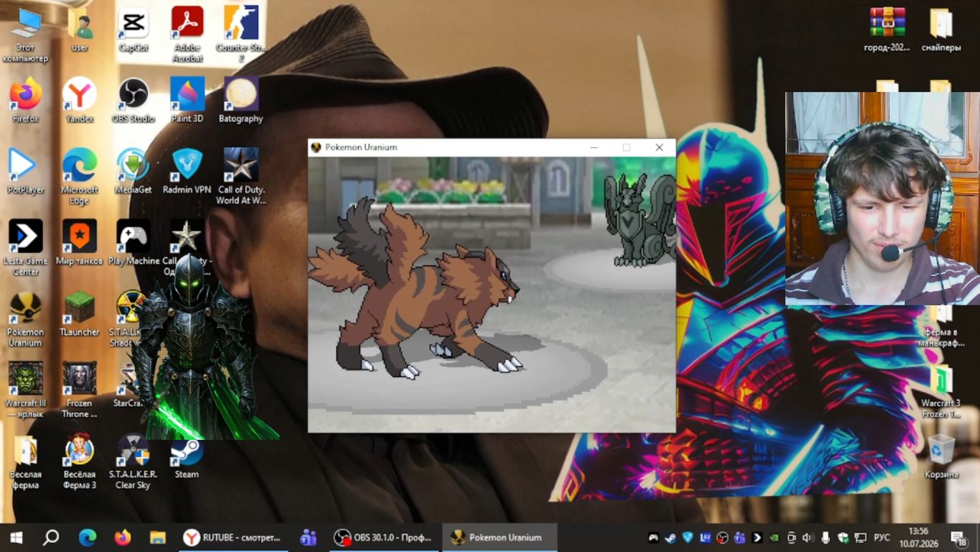Open Windows Security shield tray icon
Image resolution: width=980 pixels, height=552 pixels.
(843, 538)
